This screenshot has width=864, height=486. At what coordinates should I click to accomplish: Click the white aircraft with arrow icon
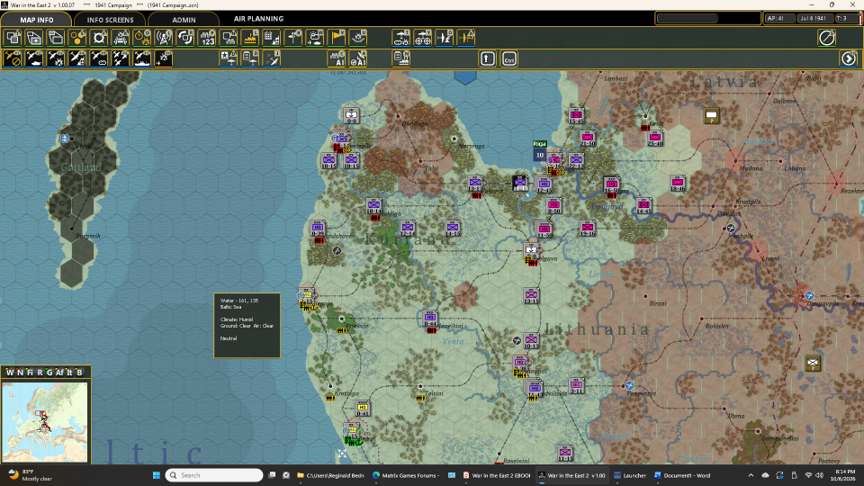445,37
